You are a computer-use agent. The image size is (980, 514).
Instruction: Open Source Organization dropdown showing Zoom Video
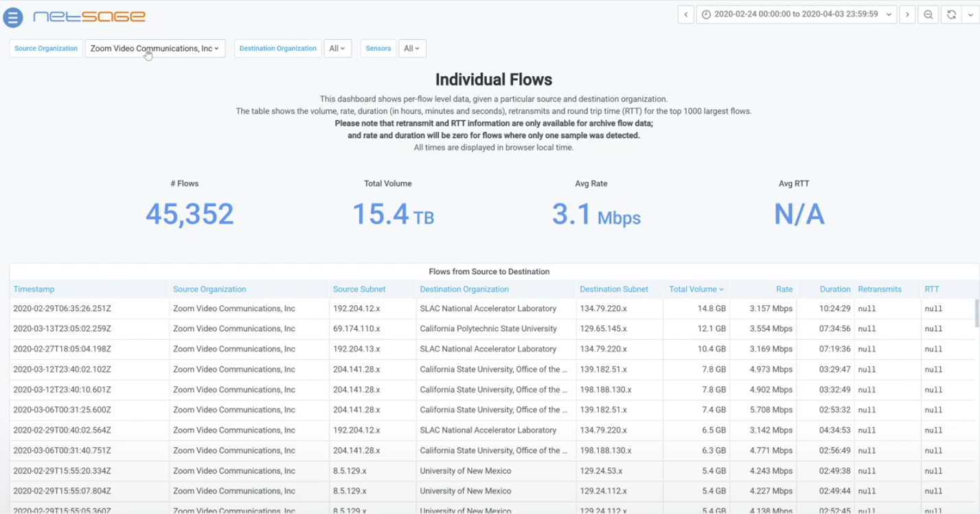155,48
